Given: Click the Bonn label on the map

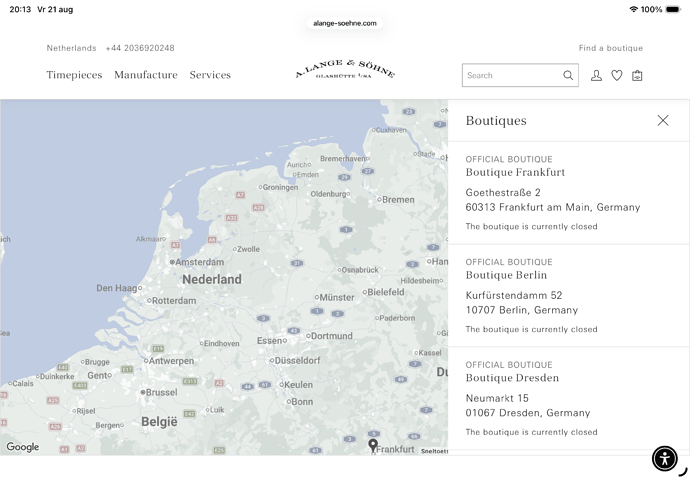Looking at the screenshot, I should [302, 402].
